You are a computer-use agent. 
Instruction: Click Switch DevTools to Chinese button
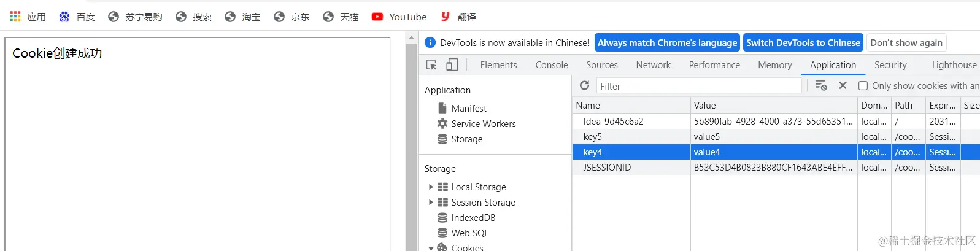point(803,42)
